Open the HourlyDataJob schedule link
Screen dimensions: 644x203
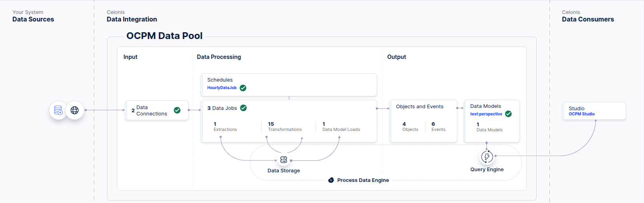pyautogui.click(x=222, y=88)
